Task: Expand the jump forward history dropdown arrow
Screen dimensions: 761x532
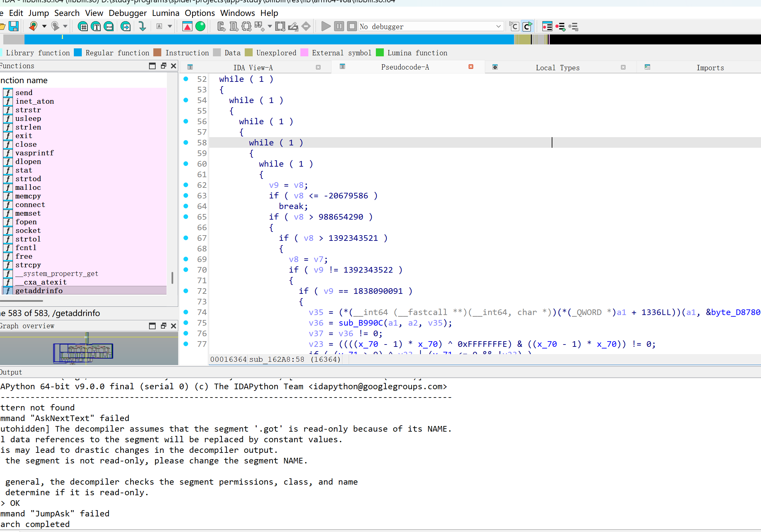Action: (65, 26)
